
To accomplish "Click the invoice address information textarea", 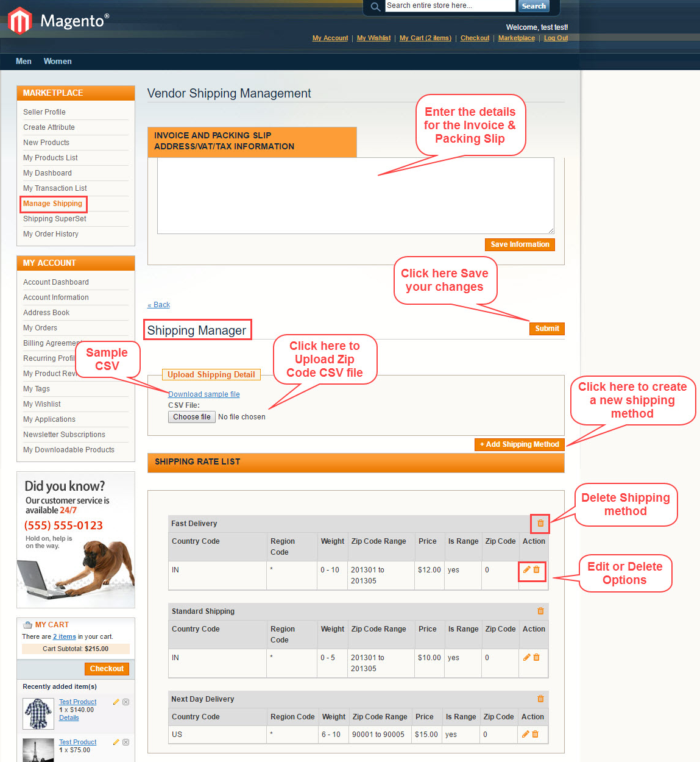I will [356, 196].
